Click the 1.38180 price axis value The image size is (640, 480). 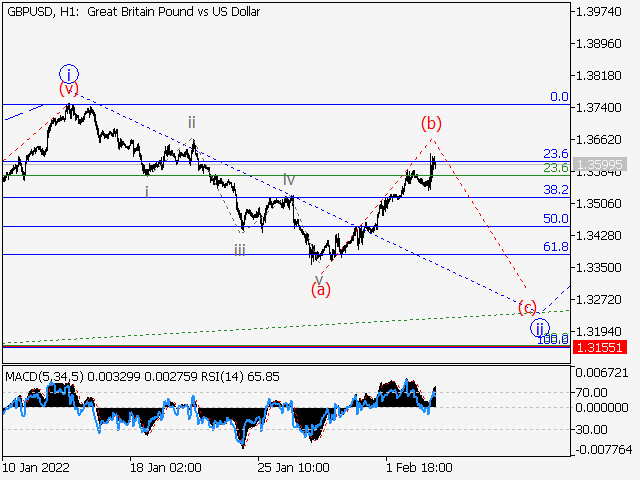[x=598, y=76]
